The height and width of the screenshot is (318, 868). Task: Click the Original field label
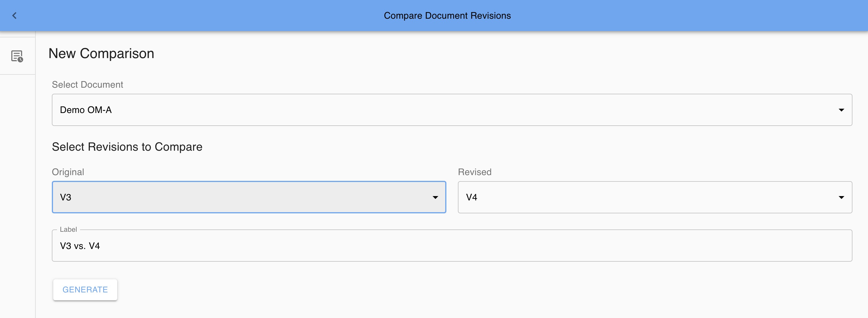coord(68,172)
